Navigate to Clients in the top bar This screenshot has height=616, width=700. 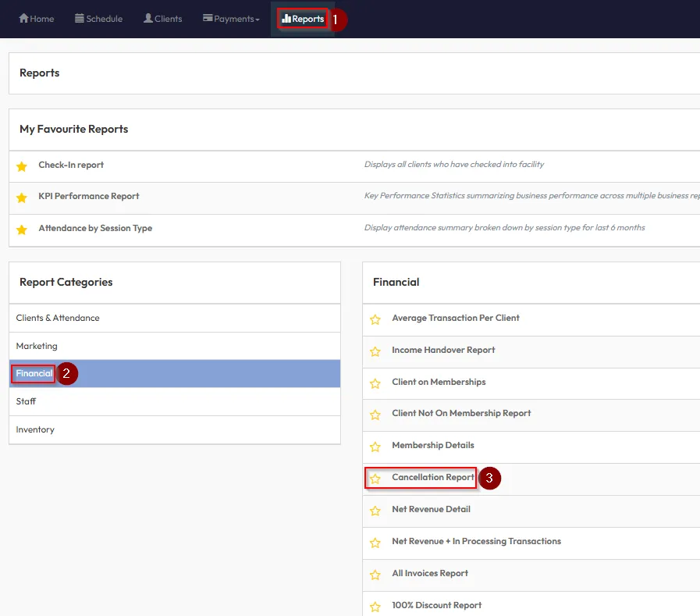click(162, 19)
